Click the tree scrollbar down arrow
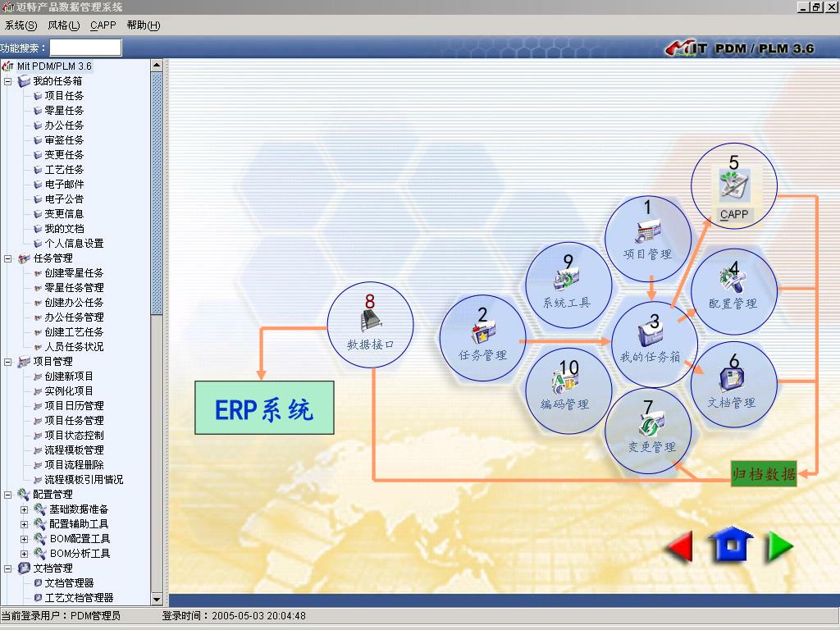This screenshot has height=630, width=840. point(157,599)
